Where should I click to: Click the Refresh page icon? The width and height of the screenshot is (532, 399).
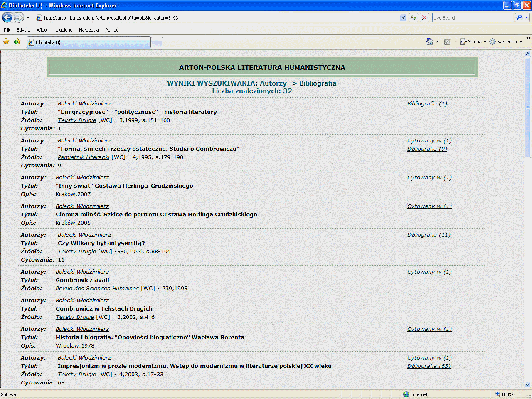coord(414,17)
